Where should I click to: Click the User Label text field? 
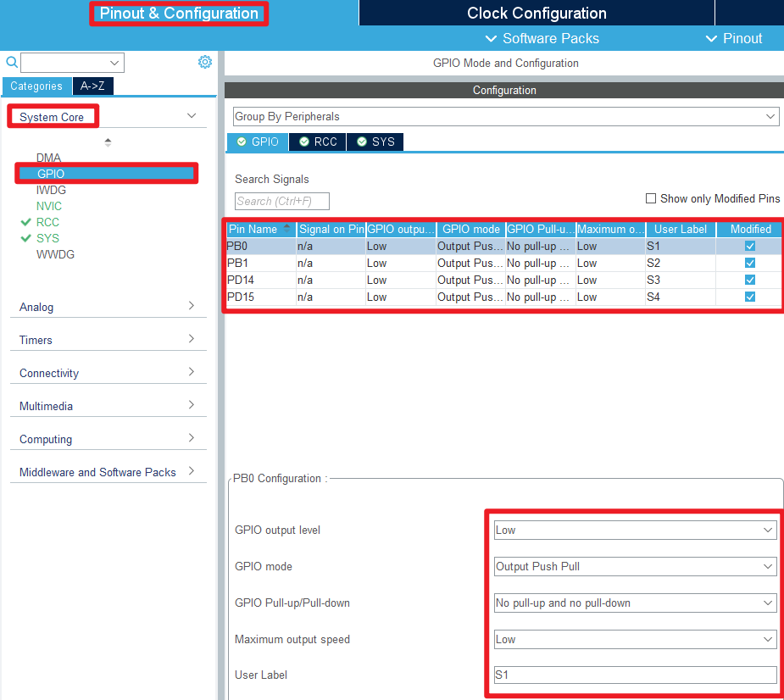coord(635,675)
